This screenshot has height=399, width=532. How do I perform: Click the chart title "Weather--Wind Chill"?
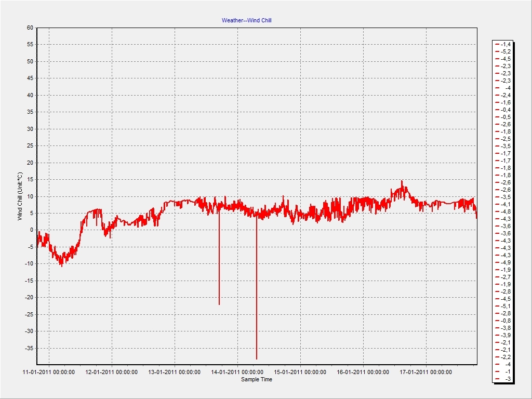point(247,20)
